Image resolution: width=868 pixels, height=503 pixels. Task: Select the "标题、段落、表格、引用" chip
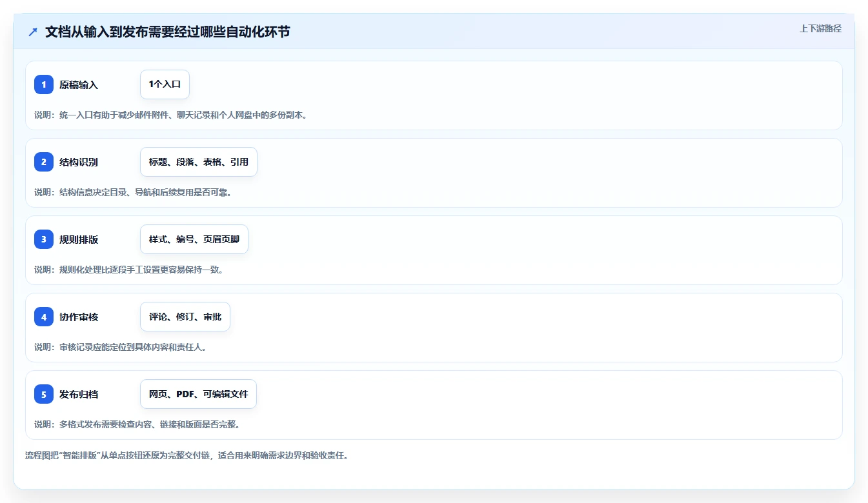point(199,162)
